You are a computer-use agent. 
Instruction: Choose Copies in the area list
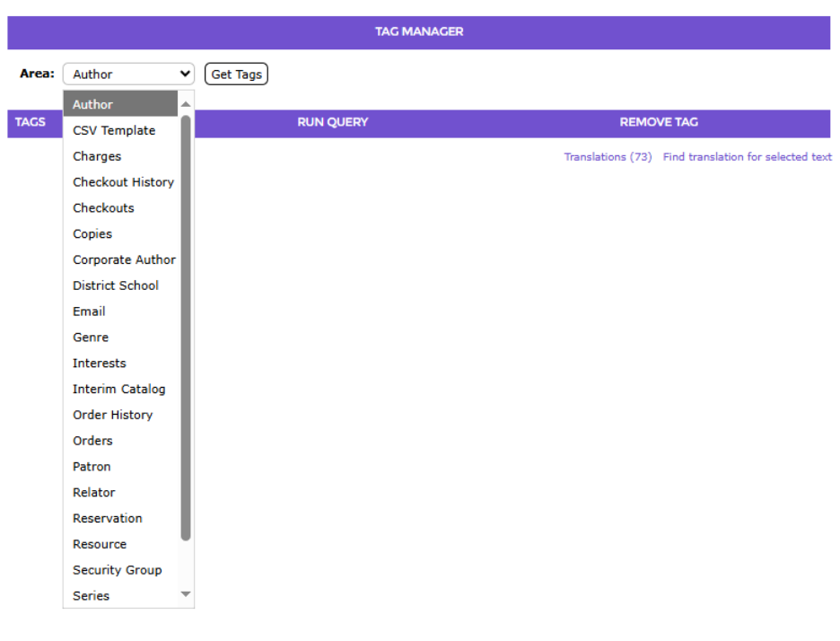pos(120,233)
